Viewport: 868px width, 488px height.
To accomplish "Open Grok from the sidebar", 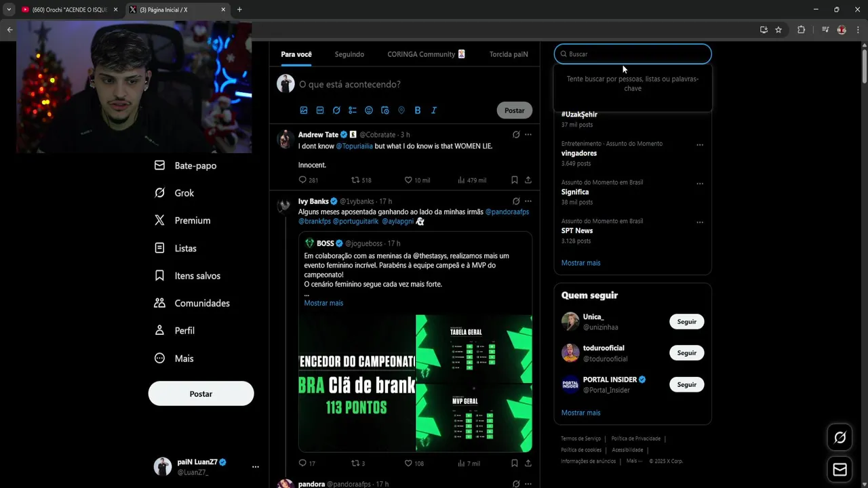I will pos(174,193).
